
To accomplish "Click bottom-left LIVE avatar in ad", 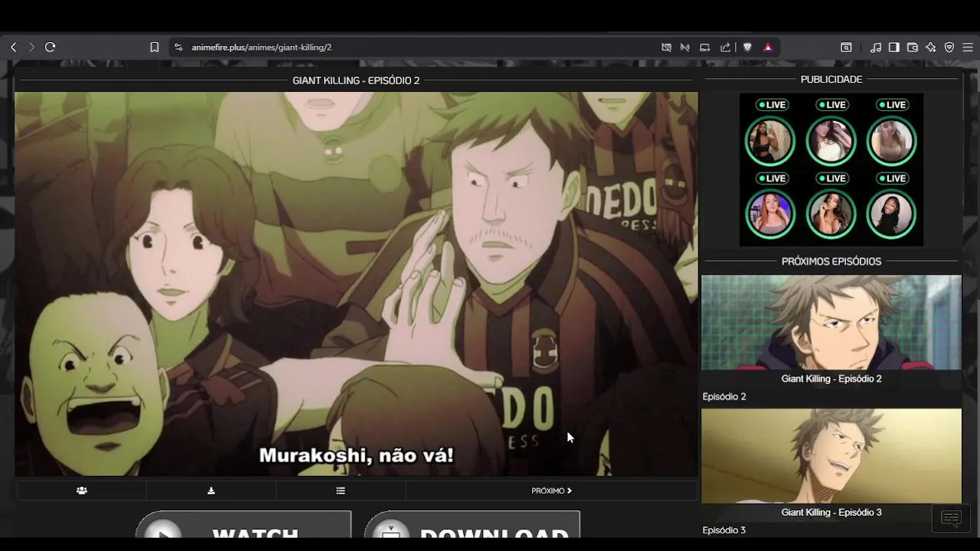I will coord(770,214).
